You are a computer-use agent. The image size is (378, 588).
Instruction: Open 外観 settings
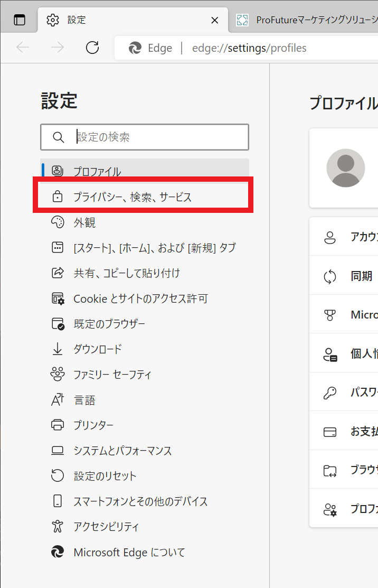pos(145,222)
